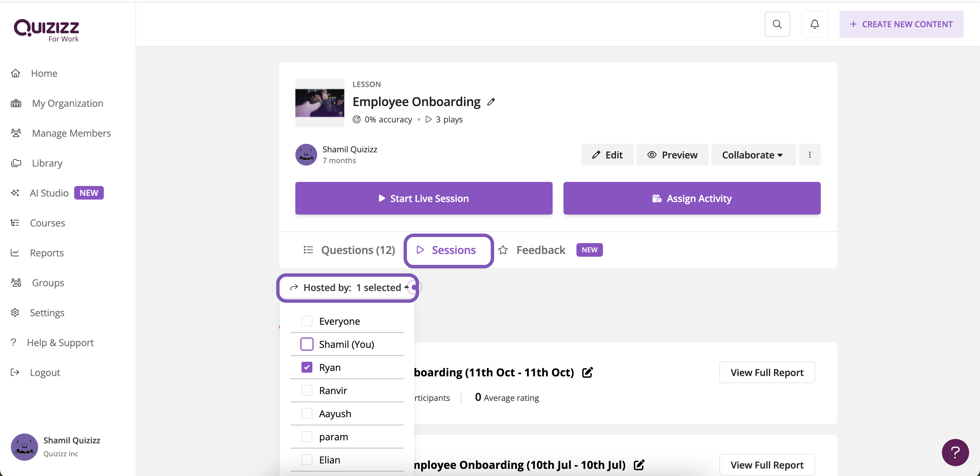
Task: Expand the Collaborate dropdown
Action: tap(753, 155)
